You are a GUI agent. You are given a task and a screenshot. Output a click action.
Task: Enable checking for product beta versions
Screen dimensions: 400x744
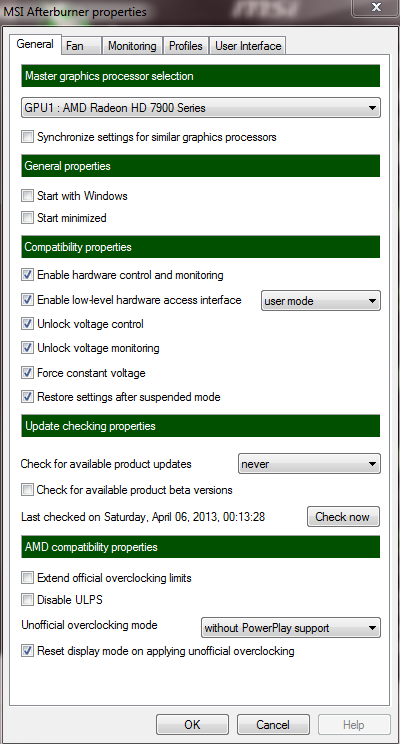click(28, 490)
